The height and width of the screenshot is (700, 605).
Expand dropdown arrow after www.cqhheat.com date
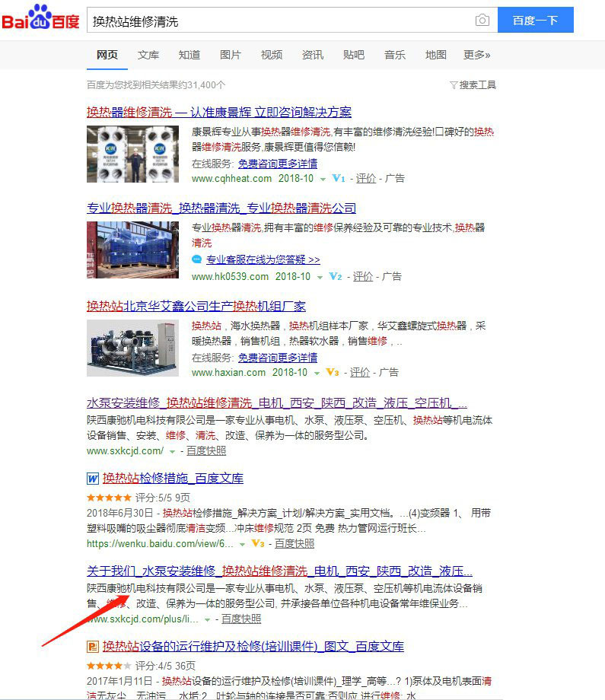(x=323, y=179)
